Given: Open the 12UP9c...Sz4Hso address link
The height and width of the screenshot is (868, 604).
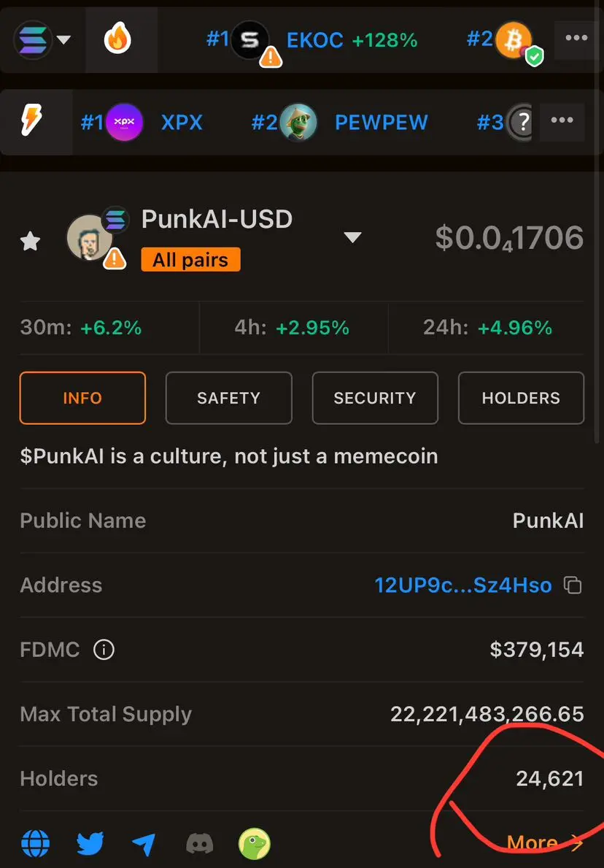Looking at the screenshot, I should coord(463,585).
